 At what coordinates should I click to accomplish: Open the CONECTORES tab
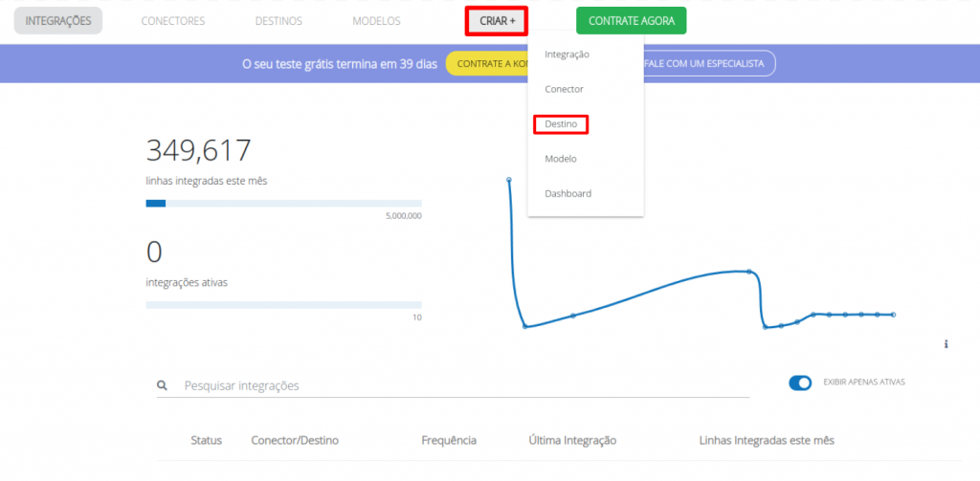point(172,21)
